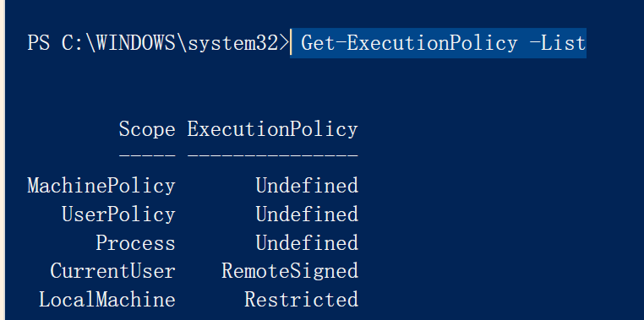
Task: Select the Restricted policy value
Action: (x=301, y=300)
